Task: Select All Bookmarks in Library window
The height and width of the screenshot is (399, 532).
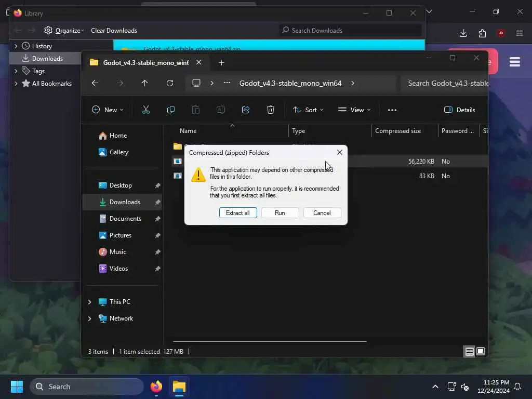Action: coord(51,84)
